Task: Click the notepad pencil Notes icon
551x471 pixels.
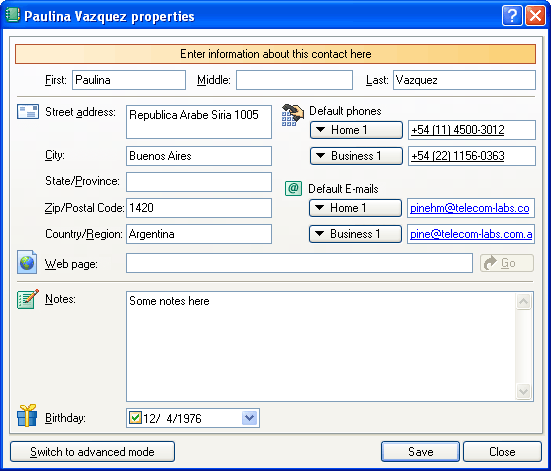Action: point(28,299)
